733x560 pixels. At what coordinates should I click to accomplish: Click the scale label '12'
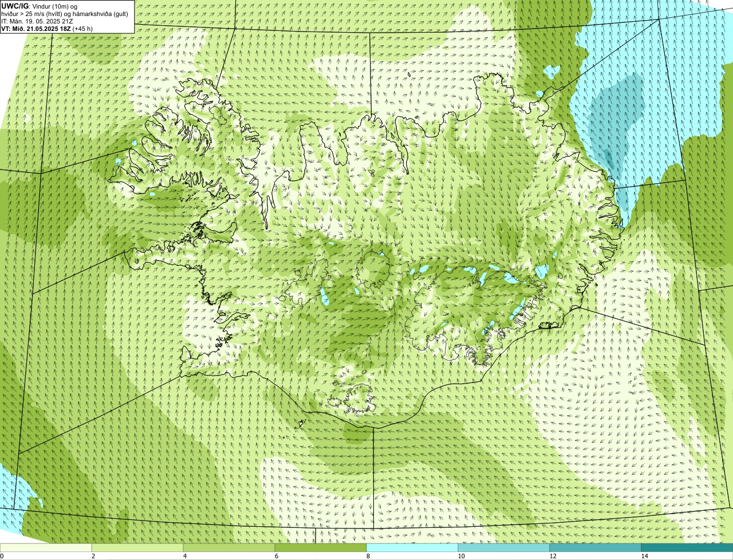(x=553, y=556)
